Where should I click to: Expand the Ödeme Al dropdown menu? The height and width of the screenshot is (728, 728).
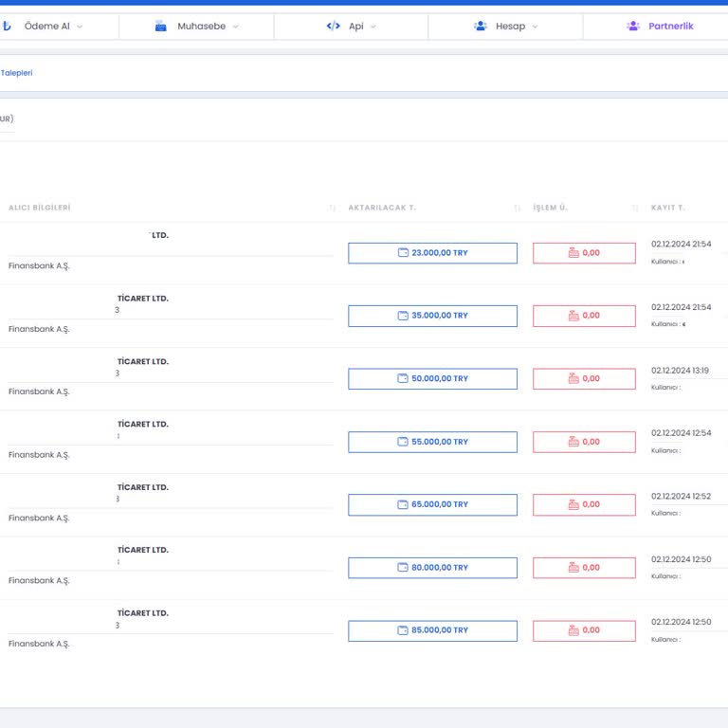tap(80, 27)
